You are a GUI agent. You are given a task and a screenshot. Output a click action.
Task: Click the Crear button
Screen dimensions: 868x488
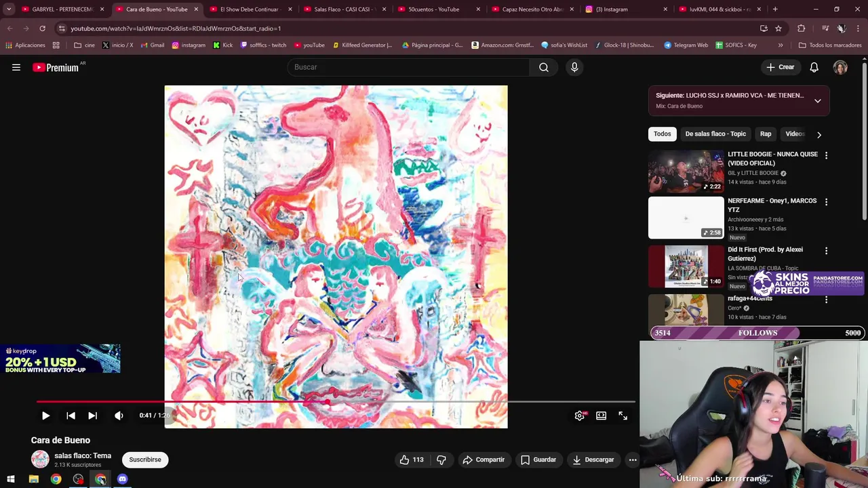(x=781, y=67)
